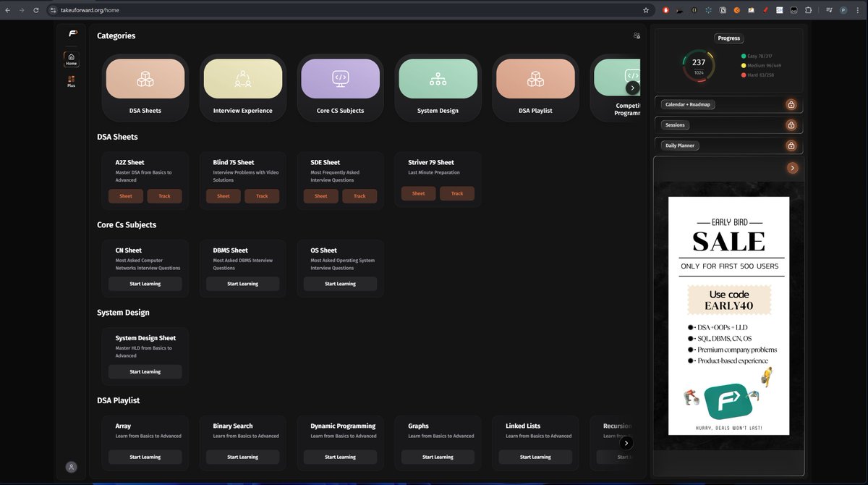This screenshot has width=868, height=485.
Task: Click the Competitive Programming code icon
Action: click(x=632, y=75)
